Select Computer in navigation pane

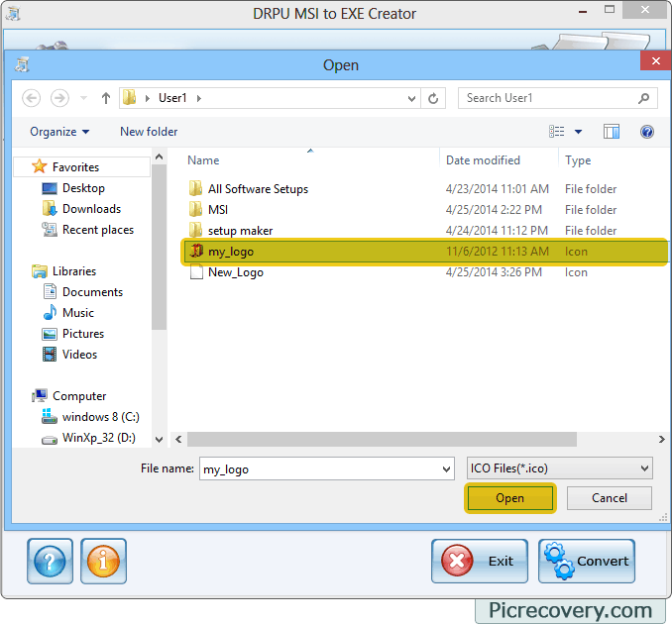tap(79, 396)
